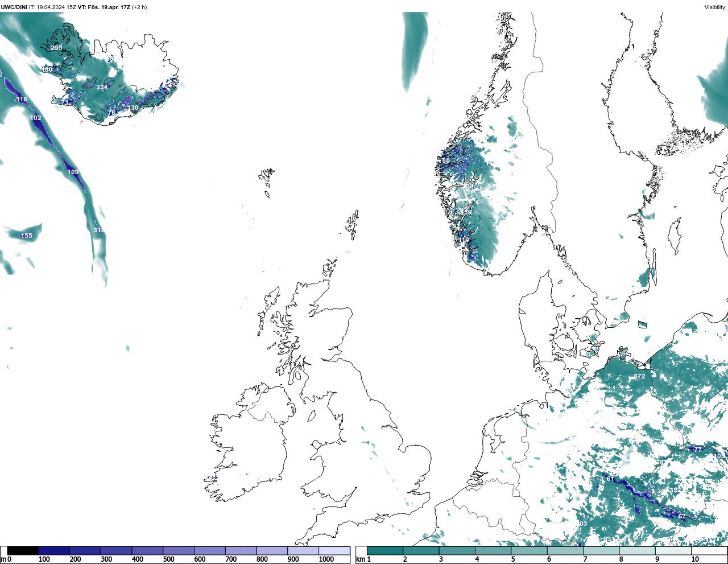The image size is (728, 564).
Task: Click the 8–9 km very pale teal swatch
Action: click(638, 550)
